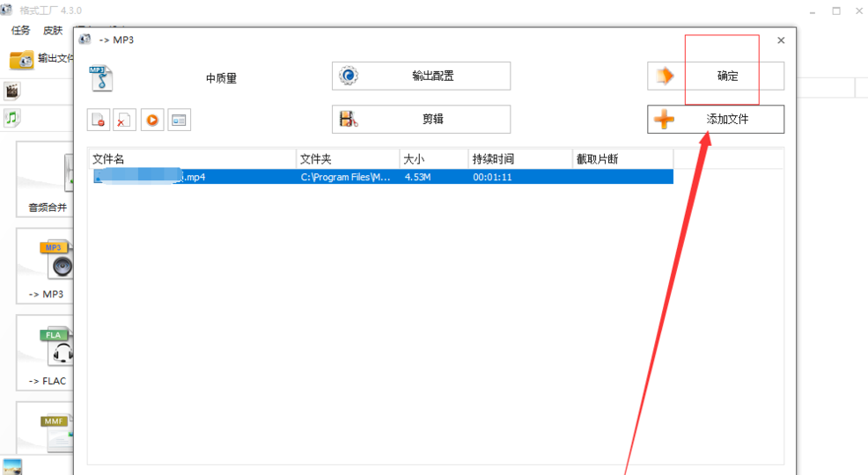
Task: Click the picture category icon at bottom left
Action: pyautogui.click(x=12, y=467)
